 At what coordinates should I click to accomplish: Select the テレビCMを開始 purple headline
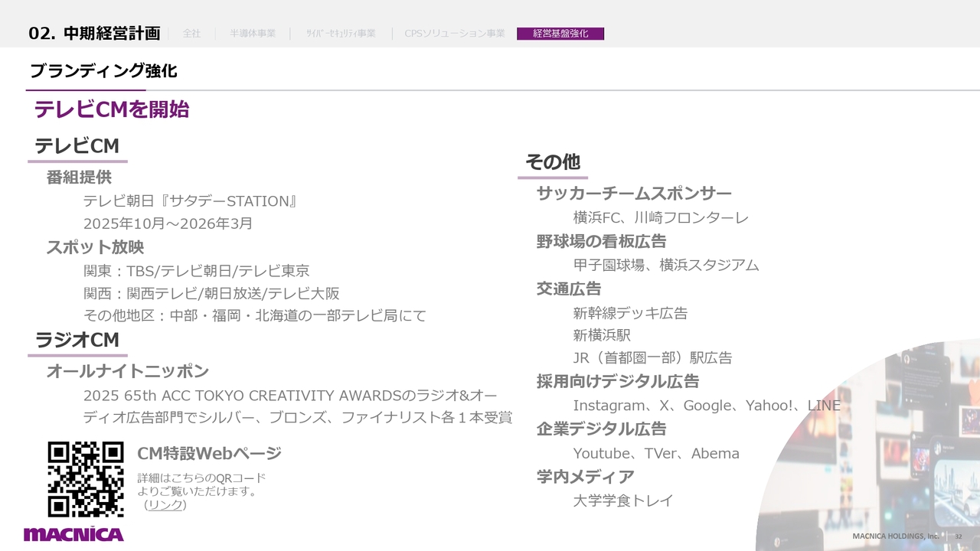point(112,109)
